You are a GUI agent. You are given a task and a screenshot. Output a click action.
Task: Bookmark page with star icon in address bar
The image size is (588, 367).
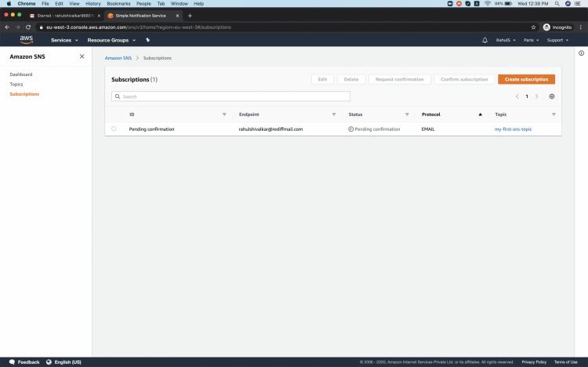click(533, 27)
